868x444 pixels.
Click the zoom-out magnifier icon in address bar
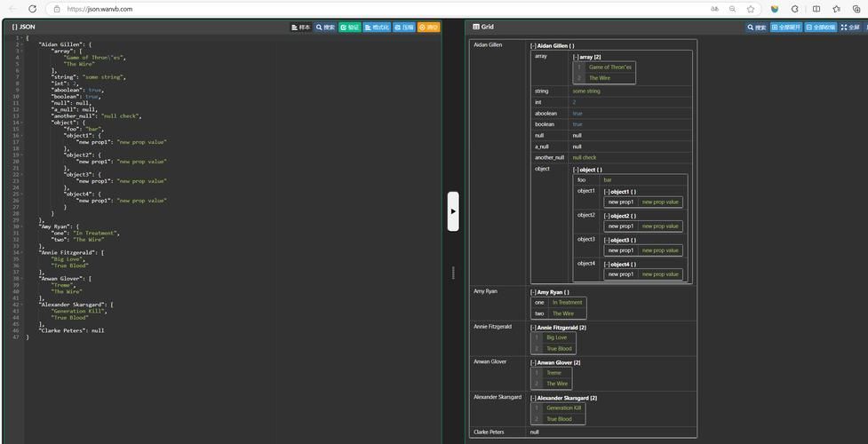(732, 9)
